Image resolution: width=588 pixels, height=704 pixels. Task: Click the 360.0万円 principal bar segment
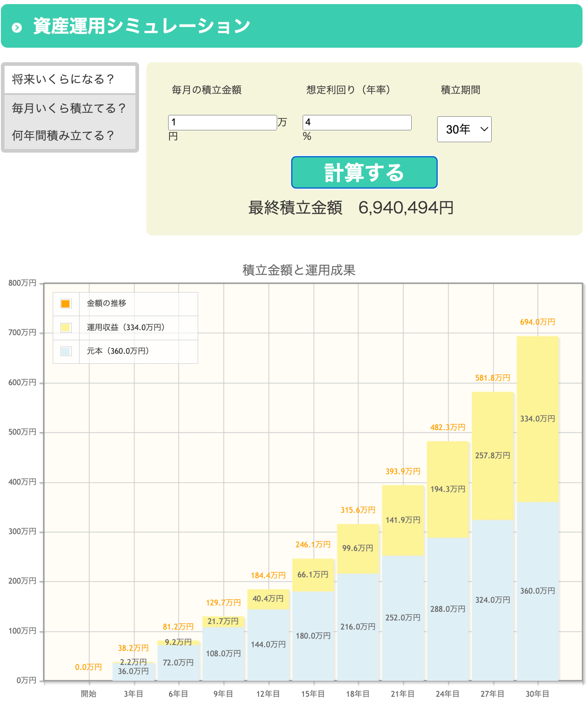[538, 591]
